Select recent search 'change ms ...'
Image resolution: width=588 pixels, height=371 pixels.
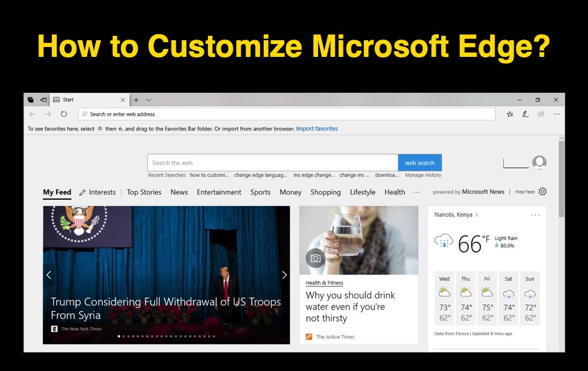coord(355,175)
